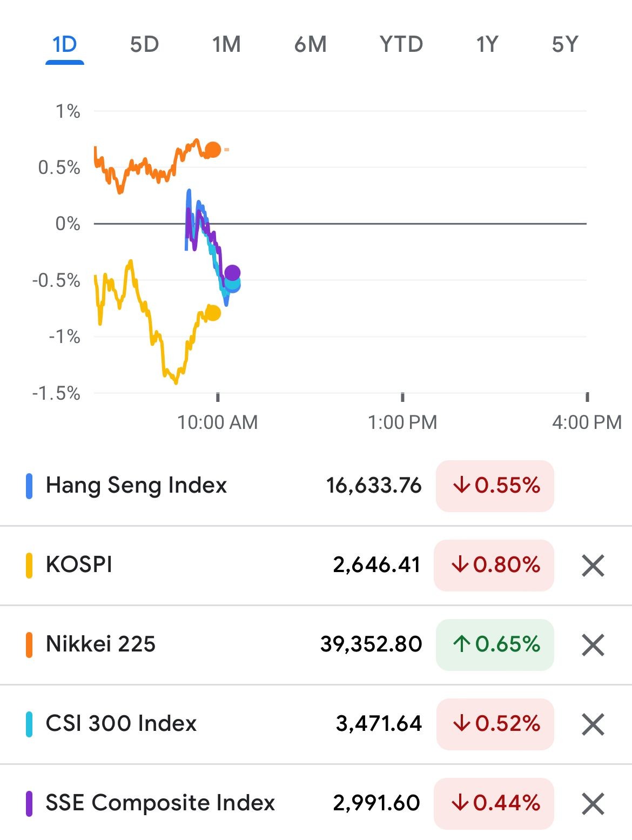Switch to the 5Y time range

coord(565,44)
